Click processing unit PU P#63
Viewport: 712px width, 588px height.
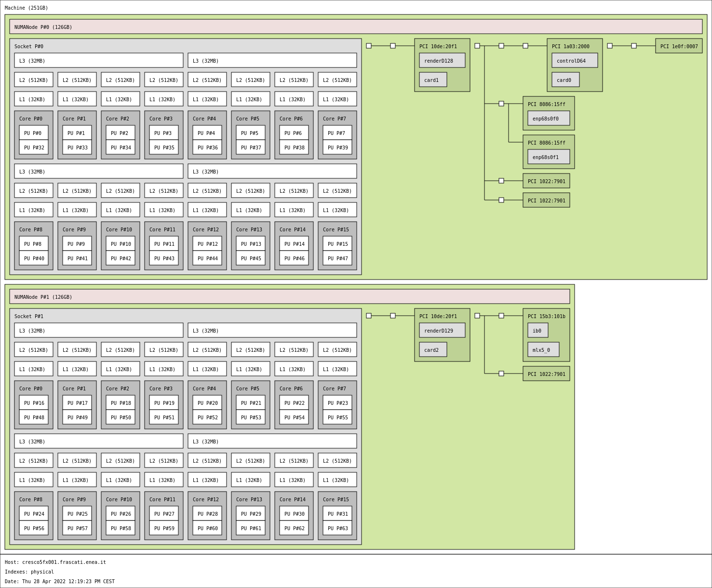[x=337, y=528]
